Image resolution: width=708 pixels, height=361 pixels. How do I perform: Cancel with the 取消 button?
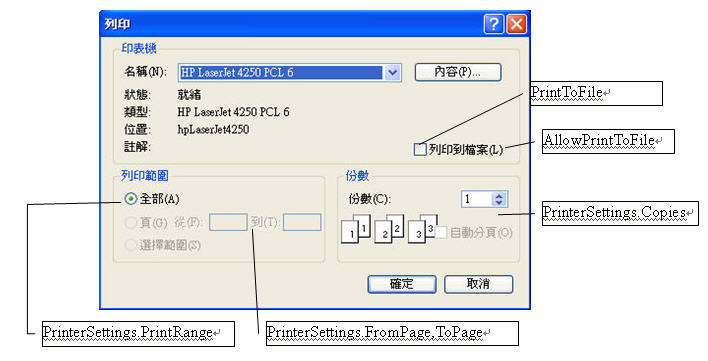479,284
